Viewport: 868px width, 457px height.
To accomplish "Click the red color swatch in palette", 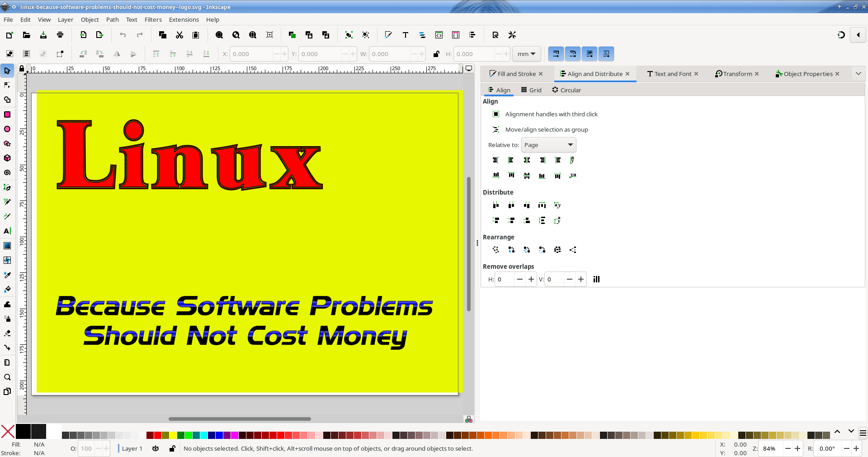I will click(x=157, y=435).
